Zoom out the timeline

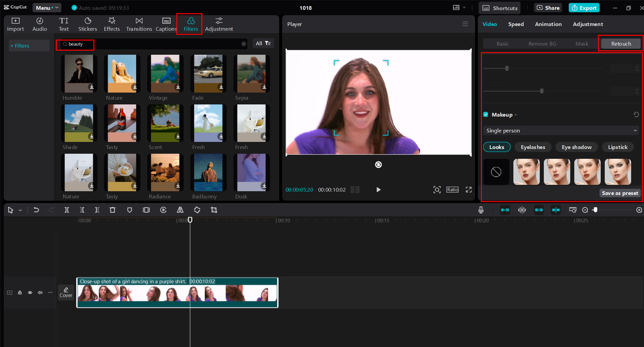pyautogui.click(x=585, y=210)
